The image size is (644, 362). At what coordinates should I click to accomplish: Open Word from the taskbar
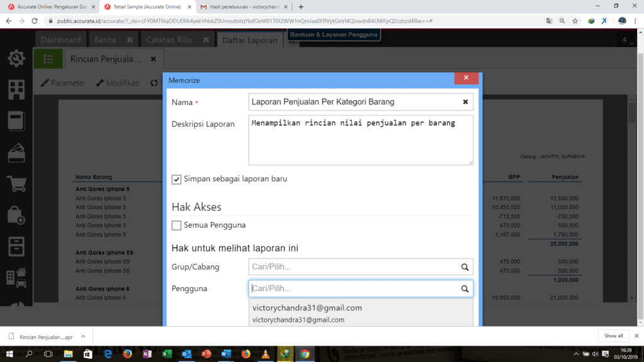click(226, 354)
